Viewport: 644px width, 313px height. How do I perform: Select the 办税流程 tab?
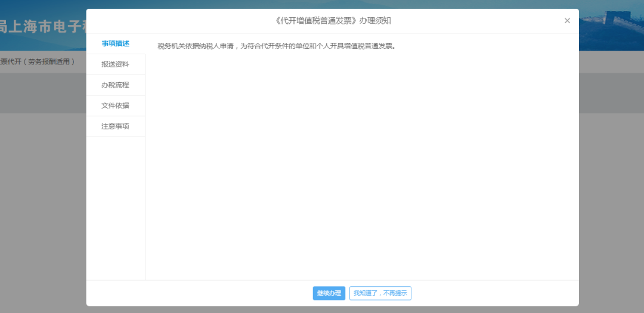pyautogui.click(x=116, y=85)
